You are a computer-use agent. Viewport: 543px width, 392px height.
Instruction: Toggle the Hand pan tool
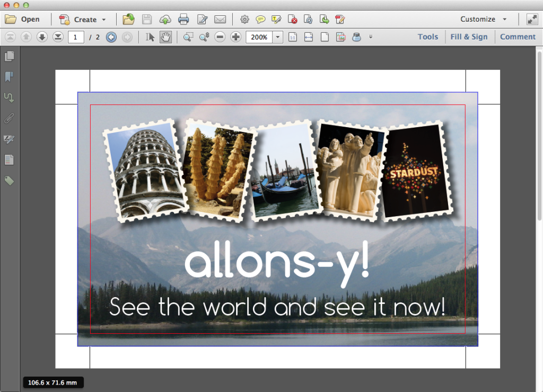[x=165, y=37]
